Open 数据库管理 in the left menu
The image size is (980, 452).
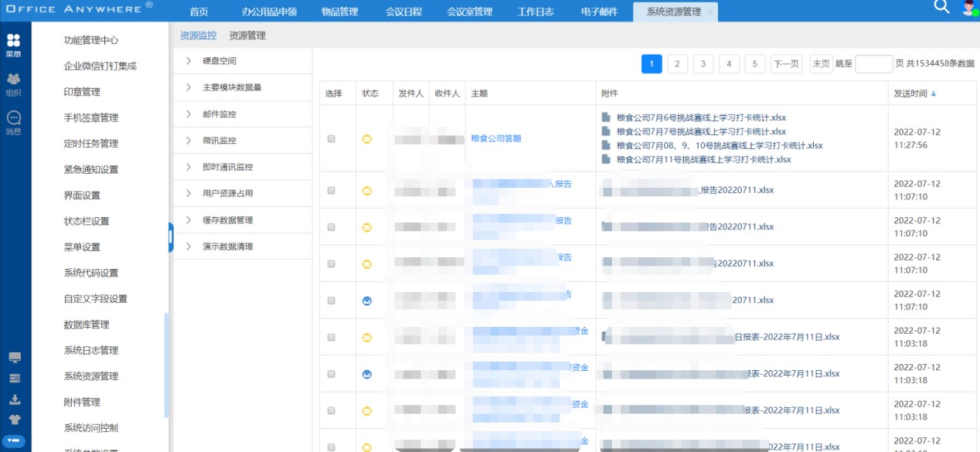[86, 325]
